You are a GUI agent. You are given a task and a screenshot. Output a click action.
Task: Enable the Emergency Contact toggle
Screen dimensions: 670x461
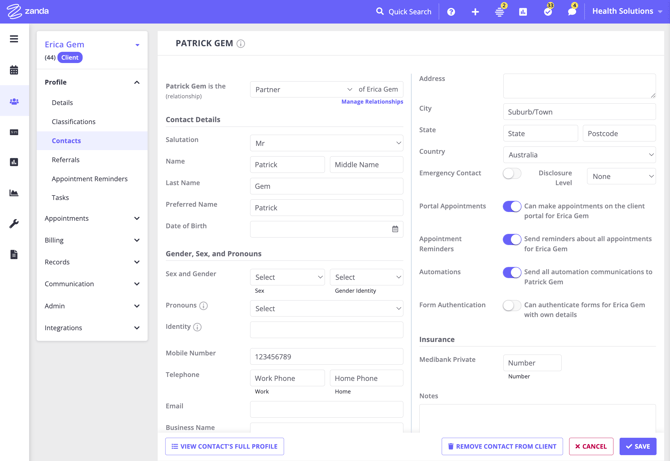pos(511,174)
